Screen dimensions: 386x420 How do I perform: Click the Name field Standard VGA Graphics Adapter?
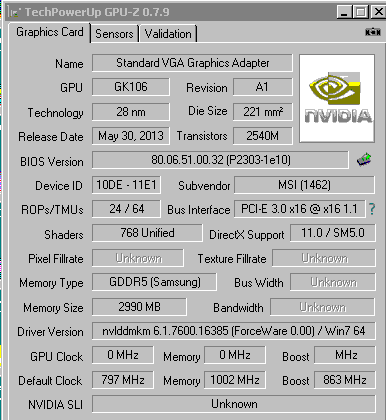(192, 63)
